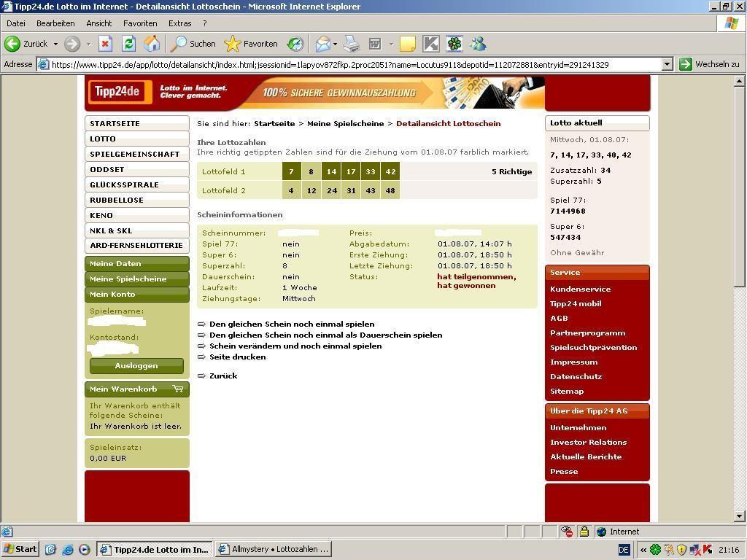Image resolution: width=747 pixels, height=560 pixels.
Task: Click the security shield tray icon
Action: point(682,550)
